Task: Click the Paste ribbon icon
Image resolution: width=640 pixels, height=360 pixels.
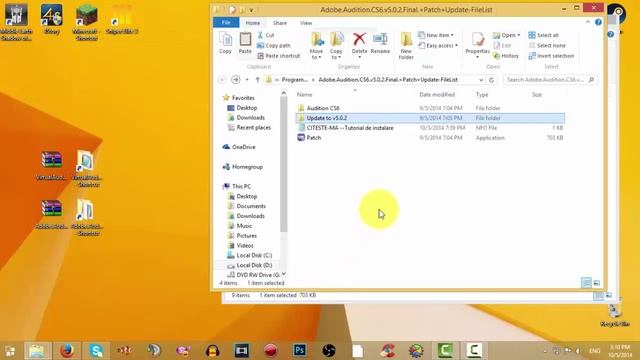Action: click(x=245, y=43)
